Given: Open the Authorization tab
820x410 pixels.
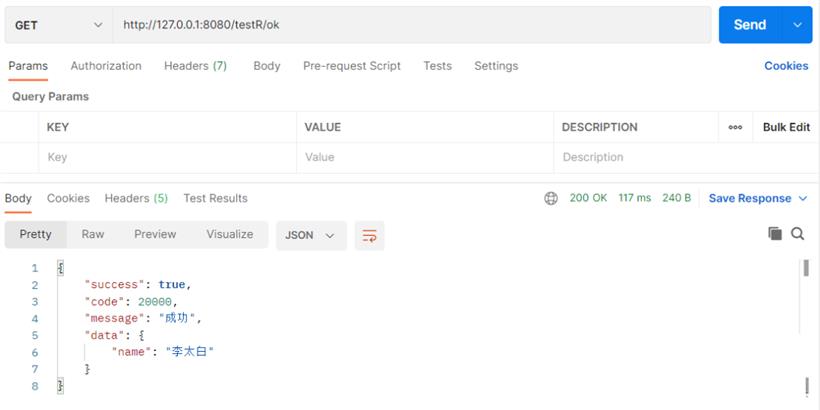Looking at the screenshot, I should [106, 66].
